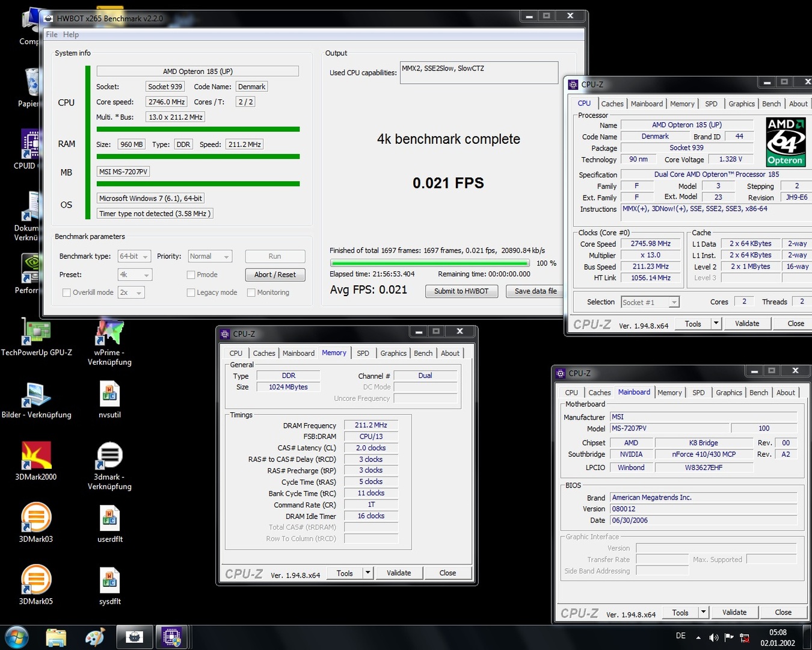Click Abort / Reset button
Screen dimensions: 812x650
coord(275,274)
